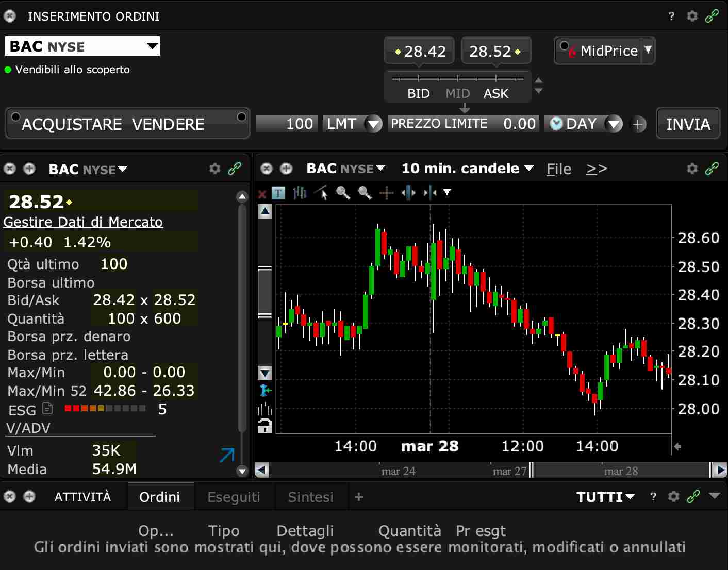Enable the MidPrice radio option
This screenshot has height=570, width=728.
click(x=564, y=46)
